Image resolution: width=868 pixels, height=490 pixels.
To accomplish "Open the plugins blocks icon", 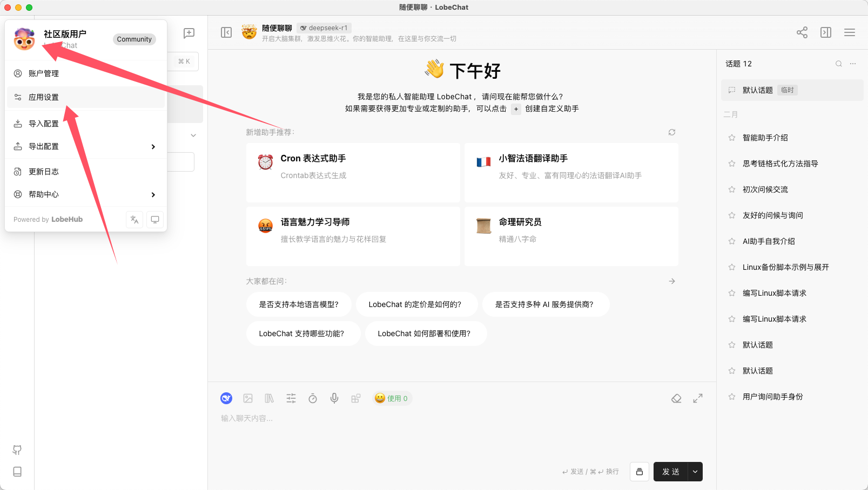I will tap(356, 398).
